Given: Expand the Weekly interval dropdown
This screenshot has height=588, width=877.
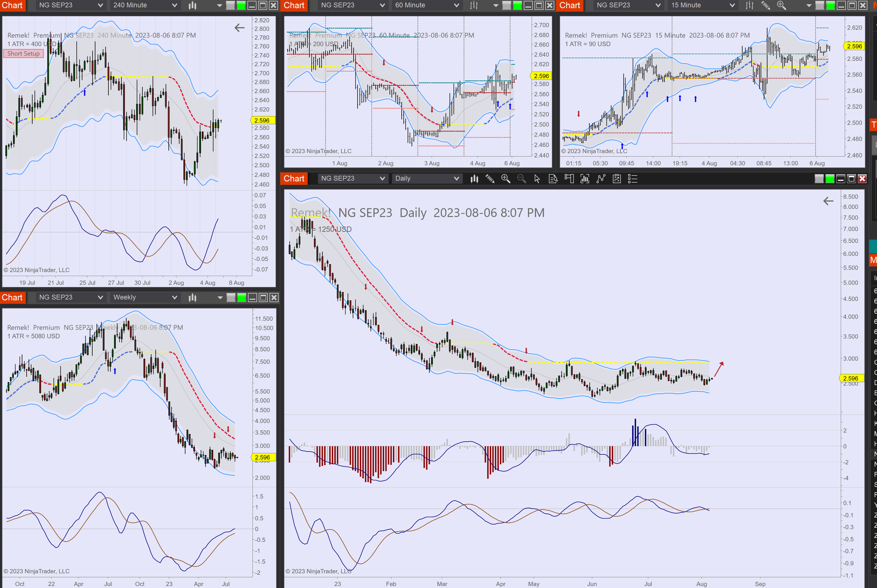Looking at the screenshot, I should pos(145,298).
